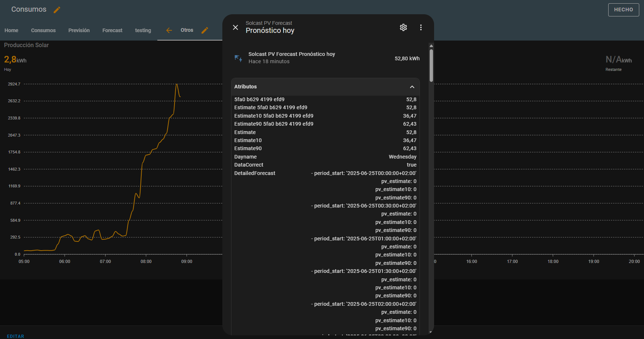Collapse the Atributos section
The image size is (644, 339).
pyautogui.click(x=412, y=87)
